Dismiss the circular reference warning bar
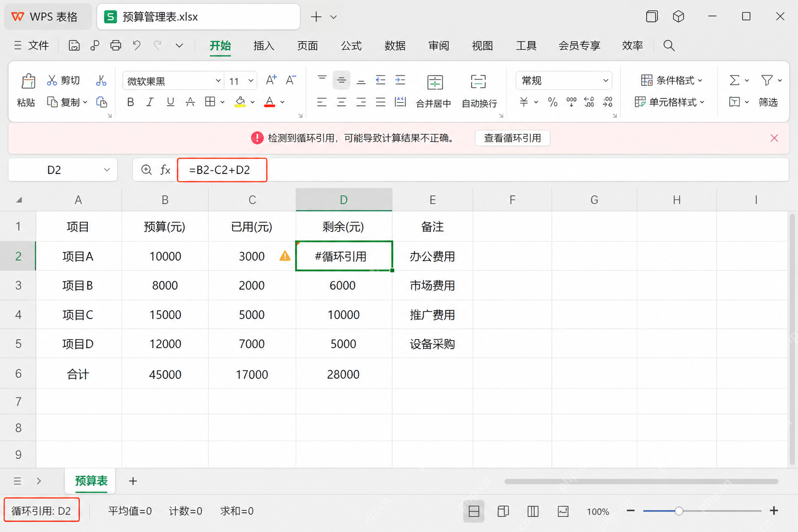798x532 pixels. coord(774,138)
